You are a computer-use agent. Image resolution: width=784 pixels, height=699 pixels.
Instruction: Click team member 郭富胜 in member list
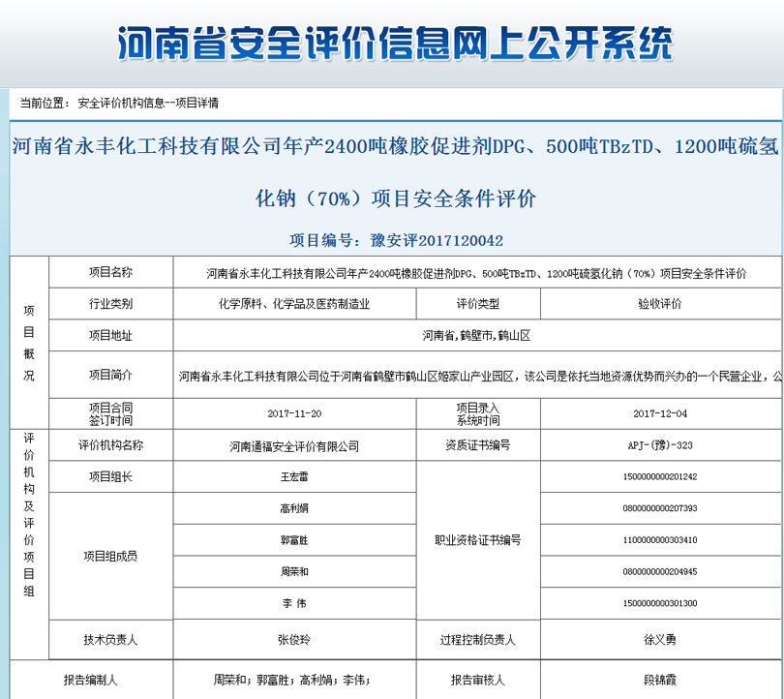tap(294, 540)
